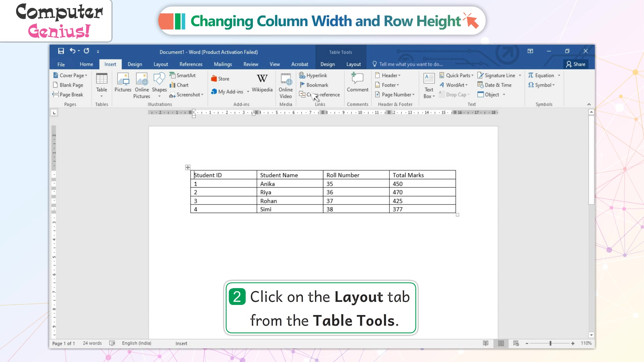This screenshot has height=362, width=644.
Task: Open Online Pictures tool
Action: pos(142,85)
